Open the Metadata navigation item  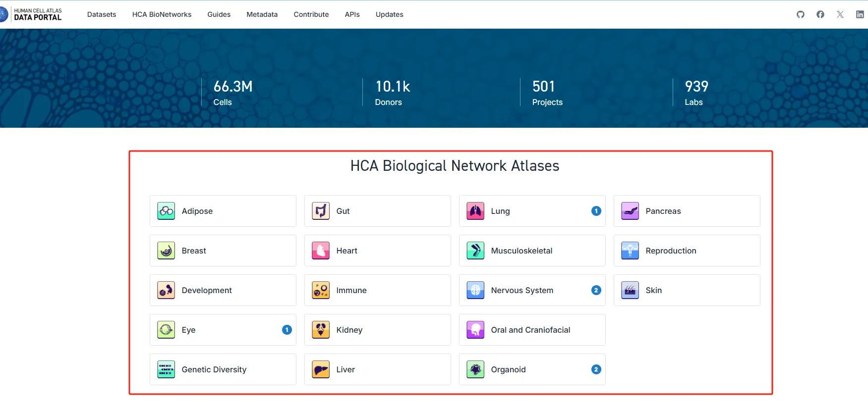point(262,14)
